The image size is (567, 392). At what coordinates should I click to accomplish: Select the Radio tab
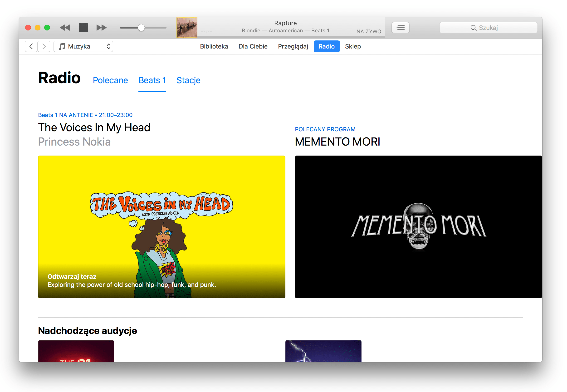coord(327,46)
